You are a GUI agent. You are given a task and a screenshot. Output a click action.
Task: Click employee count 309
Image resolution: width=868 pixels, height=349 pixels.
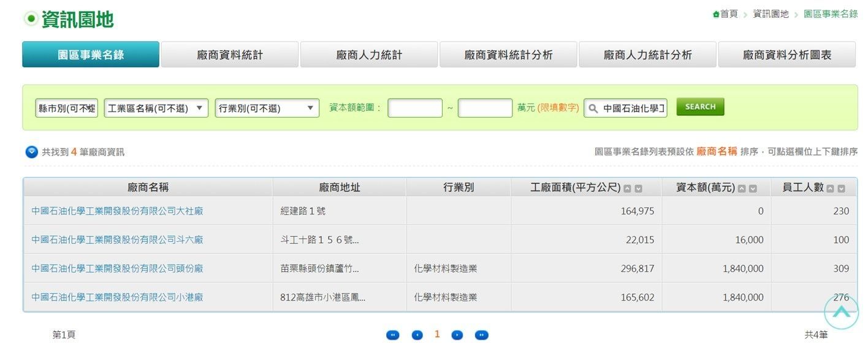(841, 268)
